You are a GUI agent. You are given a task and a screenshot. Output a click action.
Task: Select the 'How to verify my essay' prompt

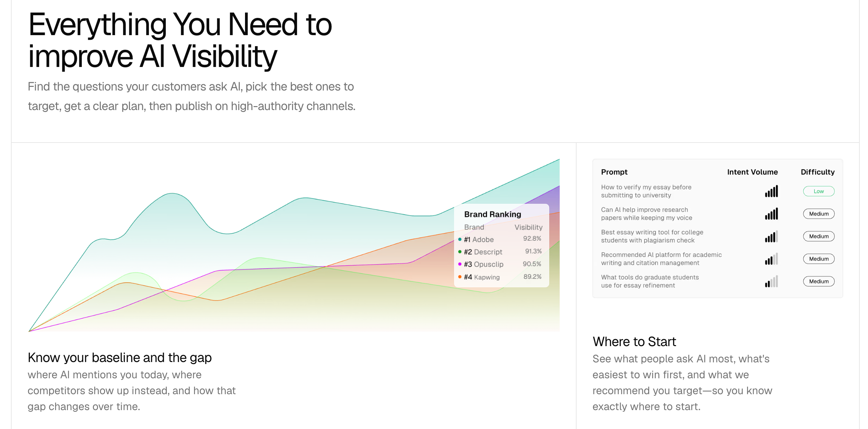click(646, 191)
